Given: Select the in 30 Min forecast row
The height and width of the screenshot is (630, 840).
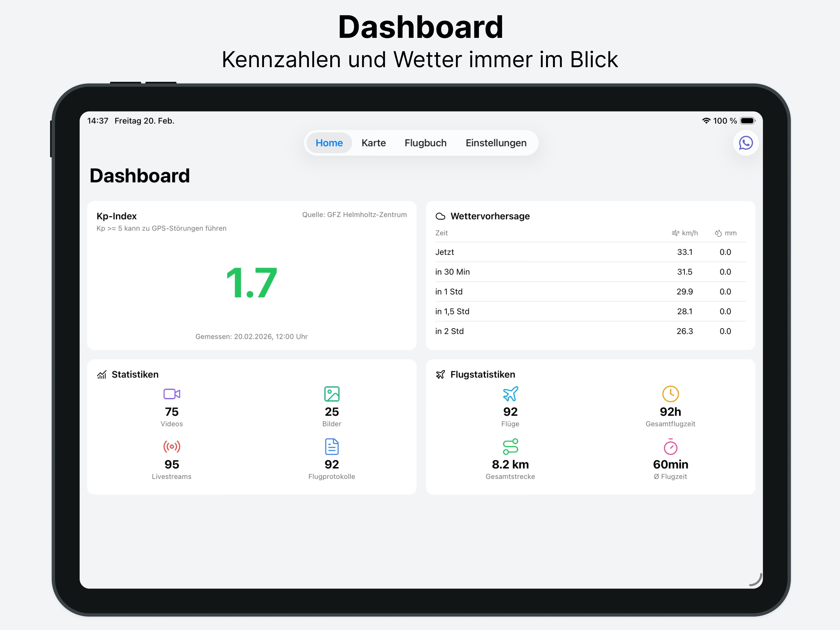Looking at the screenshot, I should [x=590, y=272].
